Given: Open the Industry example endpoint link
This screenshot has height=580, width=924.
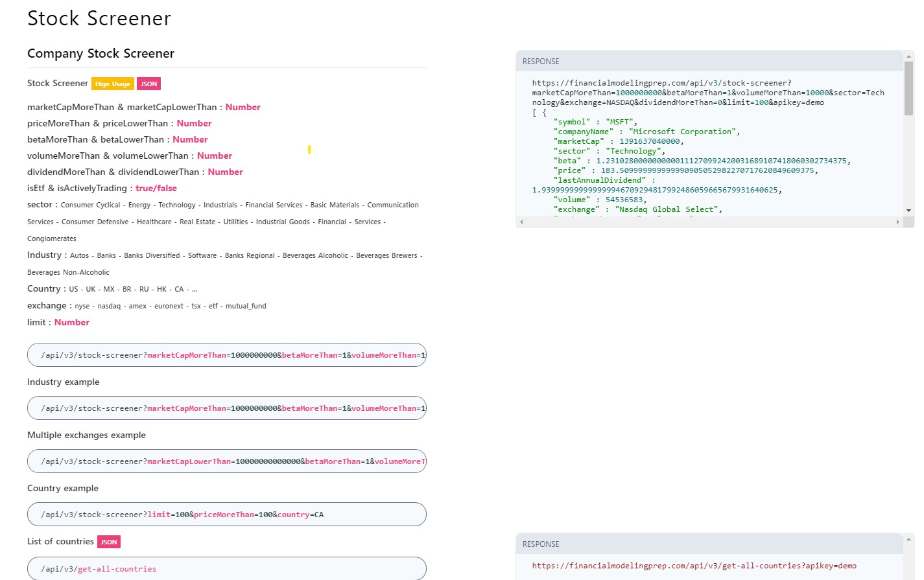Looking at the screenshot, I should click(226, 408).
